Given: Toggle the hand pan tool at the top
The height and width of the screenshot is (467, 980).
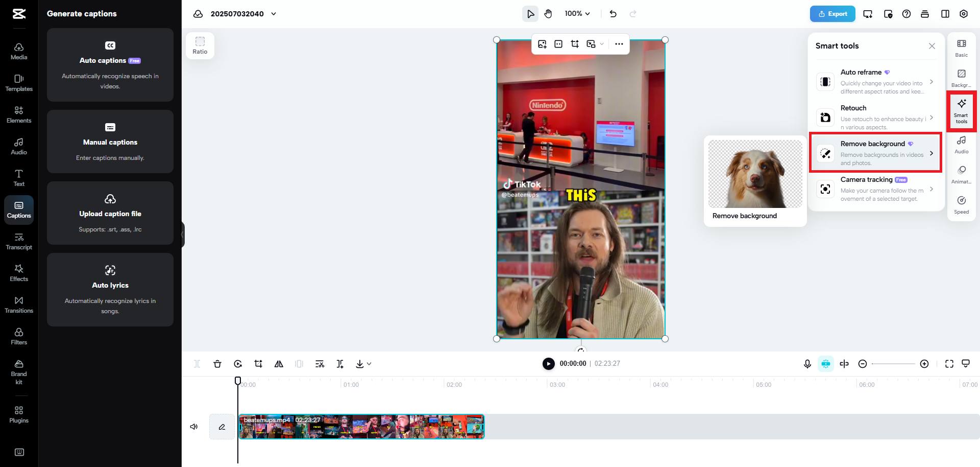Looking at the screenshot, I should (x=548, y=14).
